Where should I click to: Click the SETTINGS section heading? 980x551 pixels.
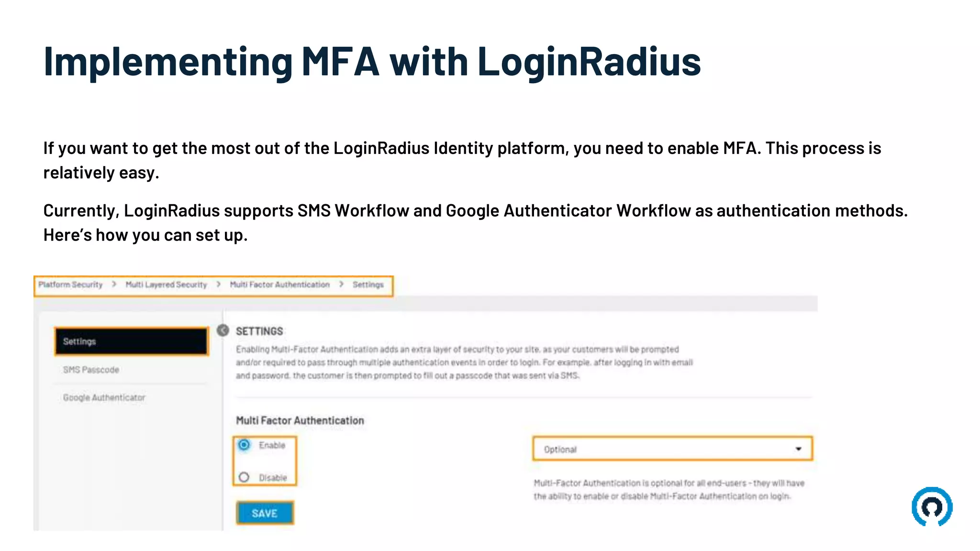click(259, 331)
